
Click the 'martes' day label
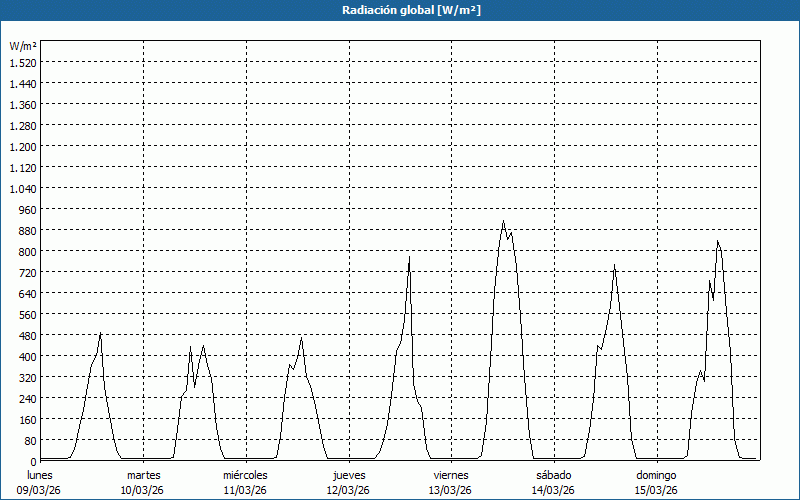[x=143, y=475]
